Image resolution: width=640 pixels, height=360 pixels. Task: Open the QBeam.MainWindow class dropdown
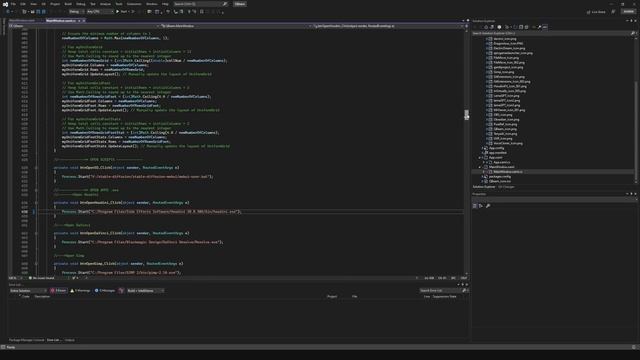click(x=236, y=26)
